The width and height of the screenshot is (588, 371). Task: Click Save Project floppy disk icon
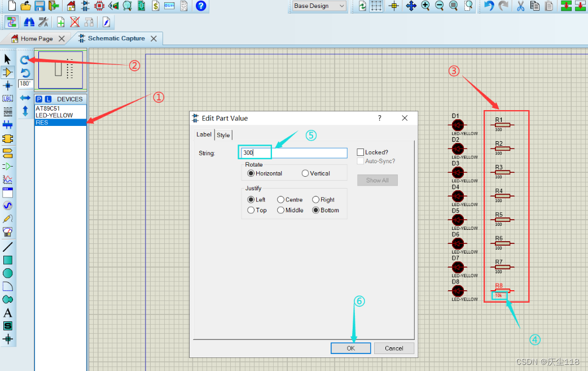pos(40,6)
